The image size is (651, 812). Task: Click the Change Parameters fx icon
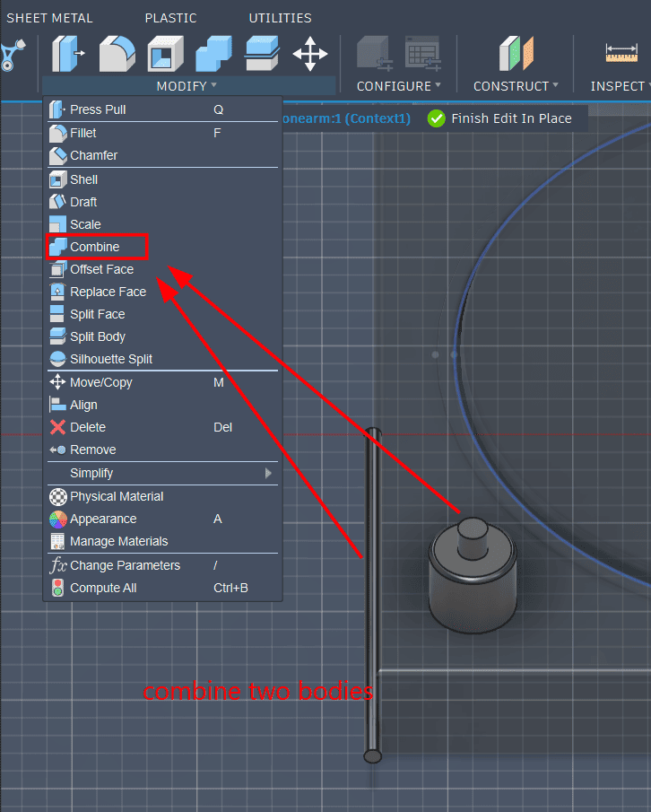pos(58,565)
